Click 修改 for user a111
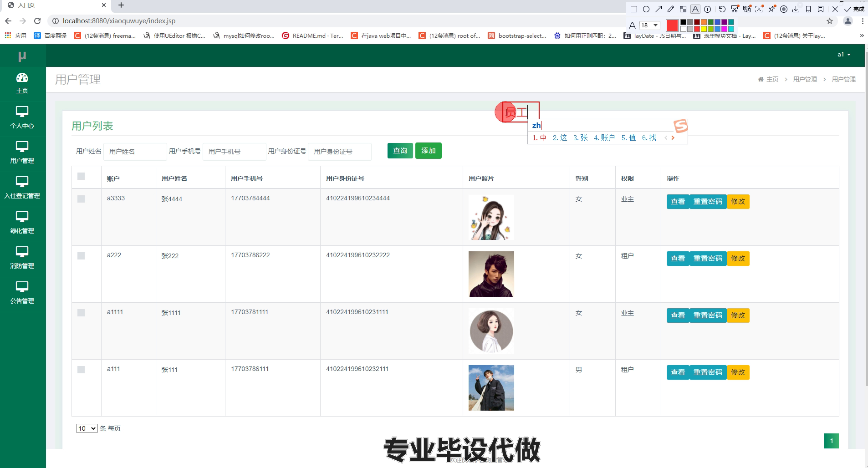Viewport: 868px width, 468px height. (738, 372)
